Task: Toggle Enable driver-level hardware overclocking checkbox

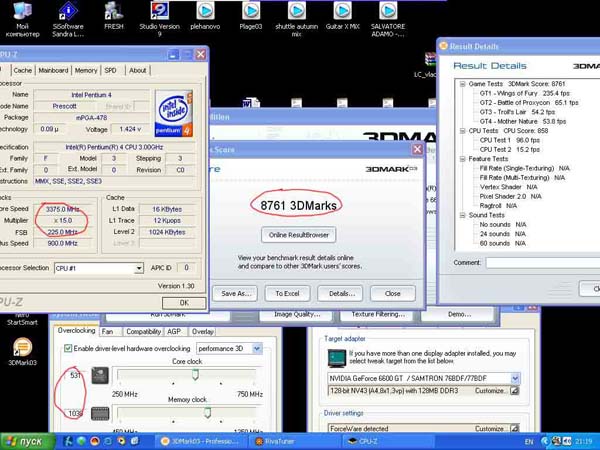Action: (67, 348)
